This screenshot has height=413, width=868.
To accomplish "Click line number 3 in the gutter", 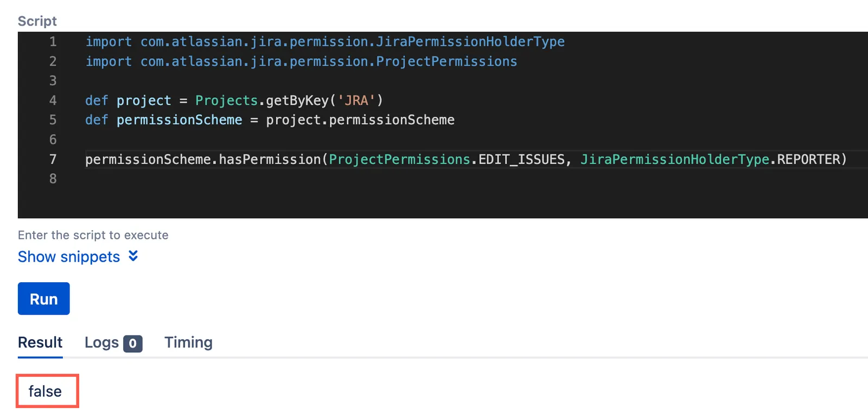I will click(x=53, y=81).
